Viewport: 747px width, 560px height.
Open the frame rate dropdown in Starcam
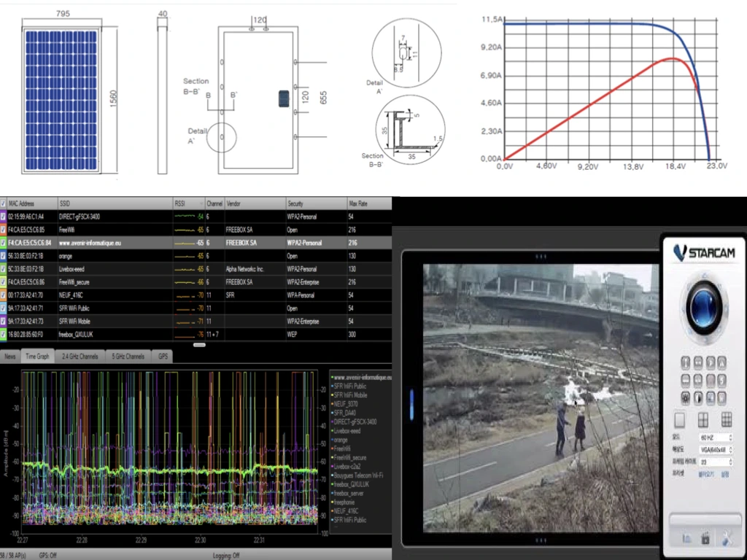coord(715,462)
